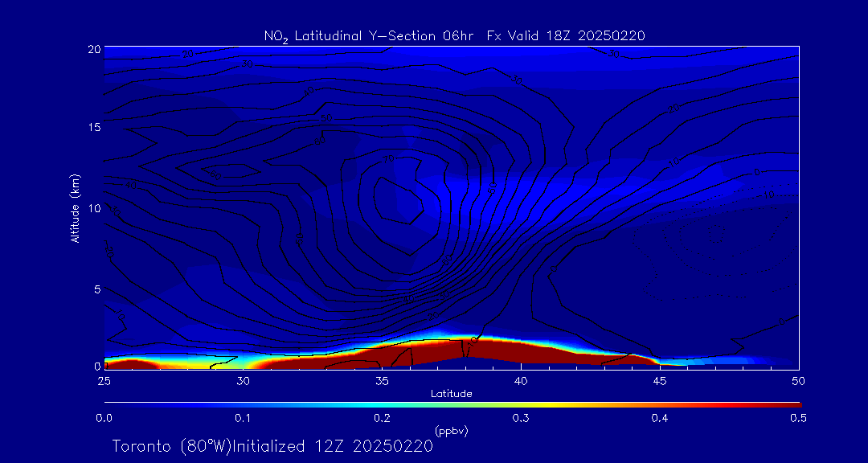Click the NO2 concentration colorbar strip
Image resolution: width=868 pixels, height=463 pixels.
click(x=452, y=405)
